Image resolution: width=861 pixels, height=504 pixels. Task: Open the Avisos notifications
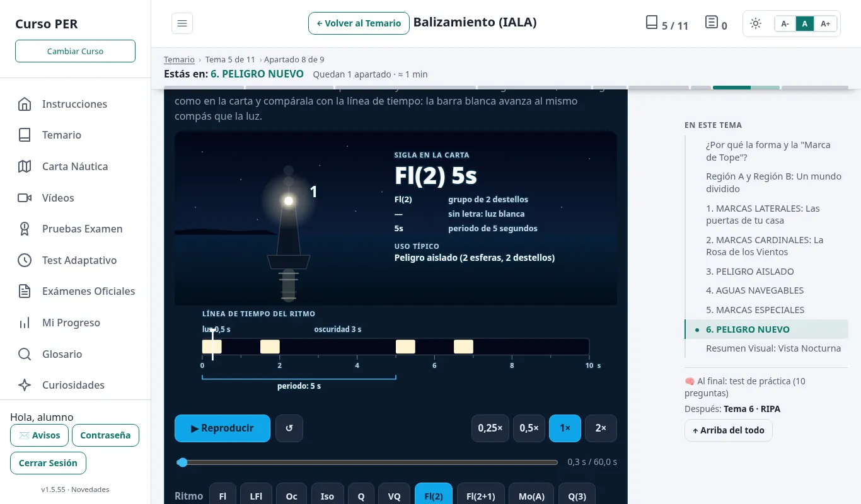[x=39, y=435]
